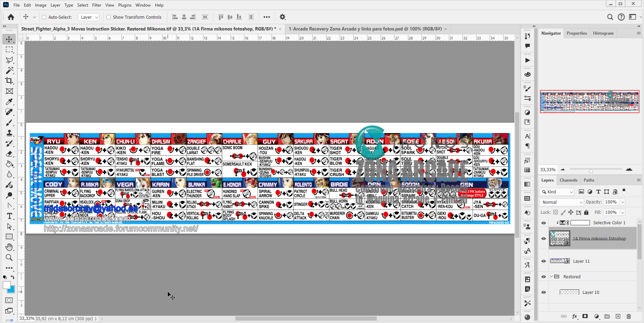Enable the Auto-Select checkbox
This screenshot has width=644, height=323.
point(44,17)
